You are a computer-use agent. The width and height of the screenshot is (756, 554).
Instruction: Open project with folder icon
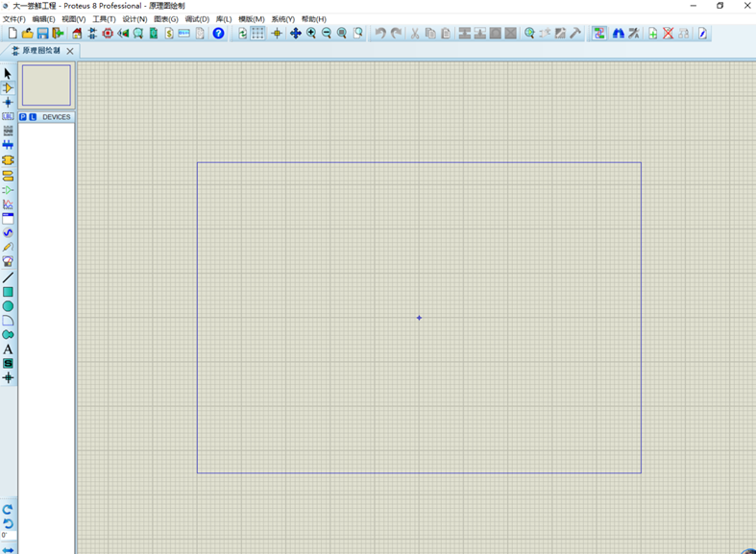(x=28, y=34)
